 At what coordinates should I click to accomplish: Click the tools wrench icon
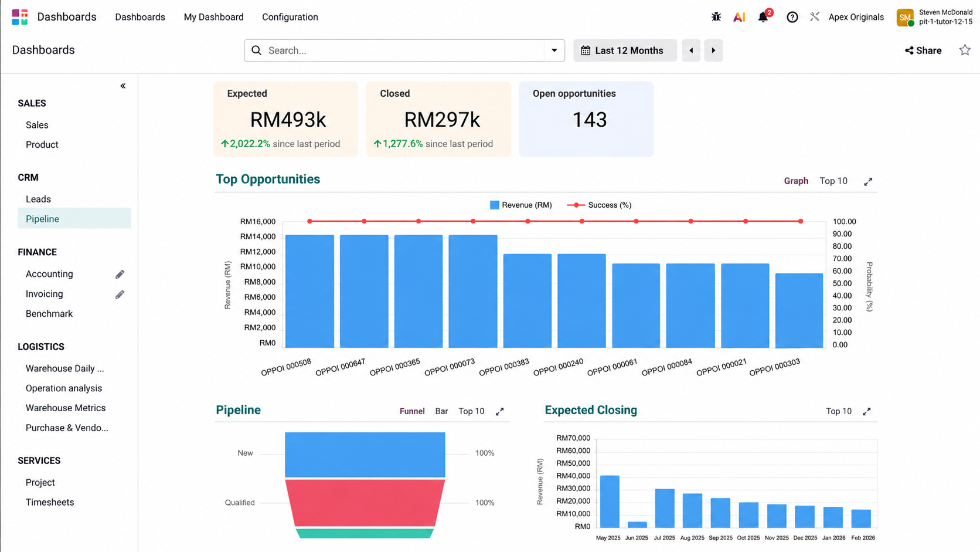click(x=815, y=17)
